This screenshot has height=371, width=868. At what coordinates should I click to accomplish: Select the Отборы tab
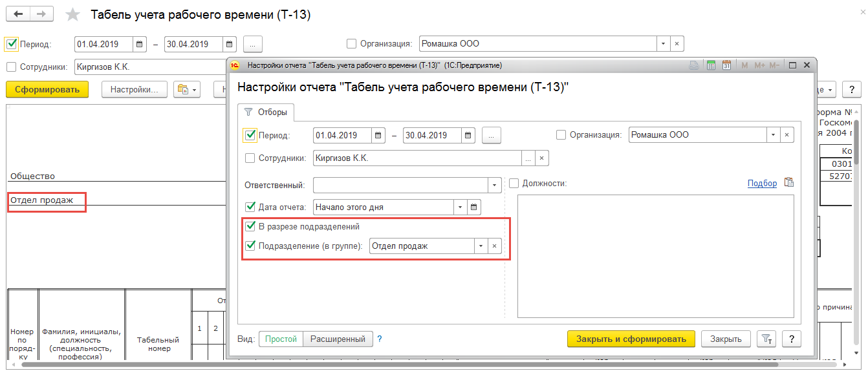point(266,112)
